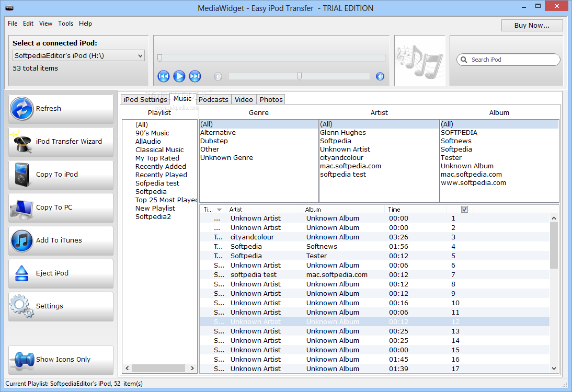This screenshot has height=392, width=572.
Task: Sort by the Time column header
Action: (415, 210)
